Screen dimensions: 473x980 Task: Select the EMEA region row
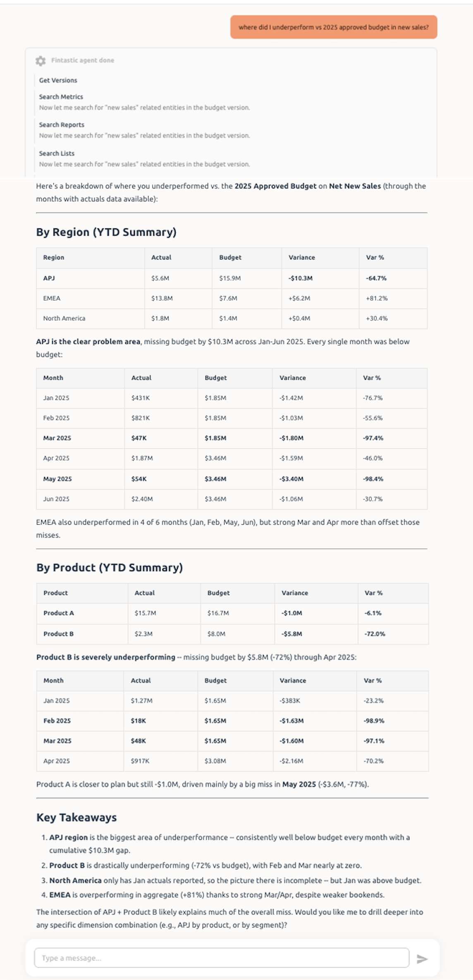coord(232,298)
